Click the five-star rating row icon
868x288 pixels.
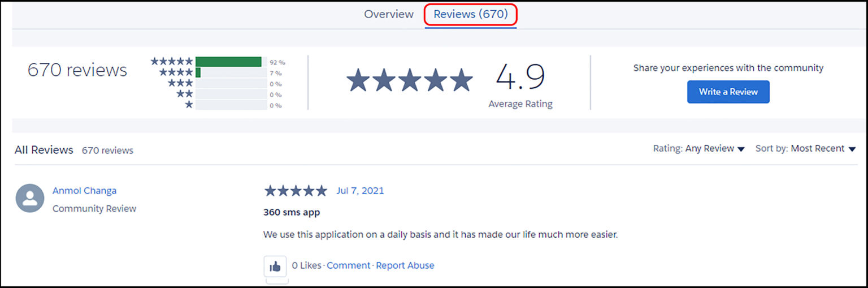[172, 62]
